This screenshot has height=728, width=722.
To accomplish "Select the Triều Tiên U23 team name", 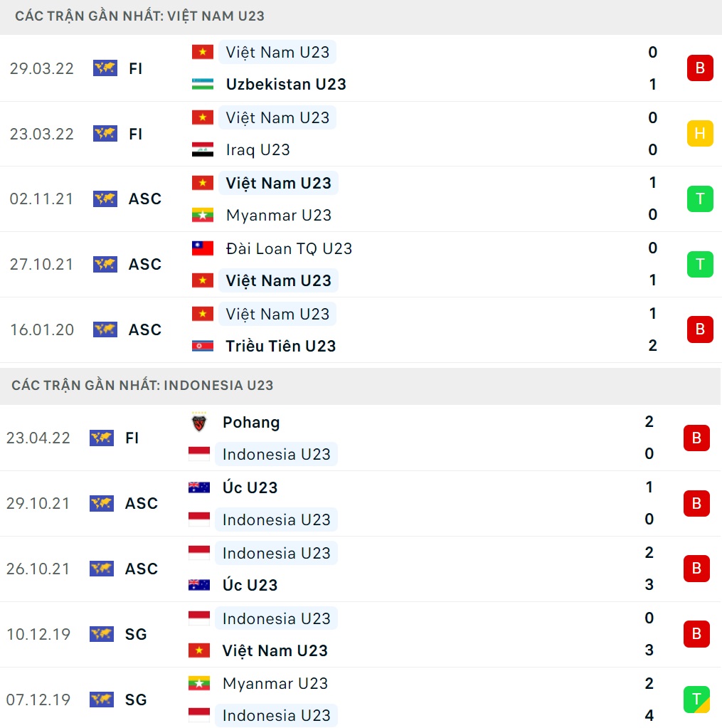I will (x=280, y=346).
